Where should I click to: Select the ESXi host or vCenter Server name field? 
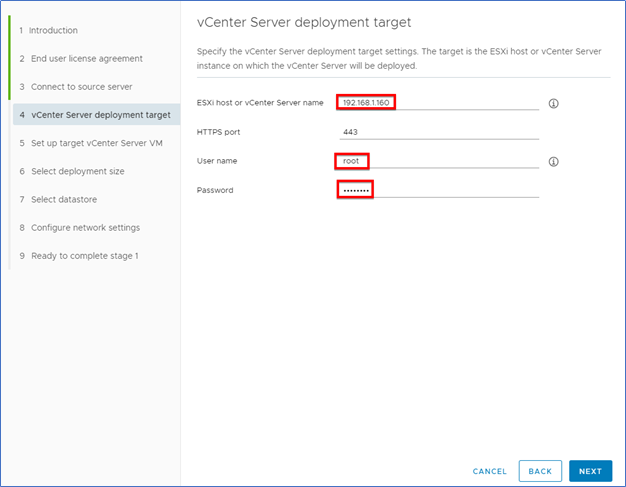point(439,103)
